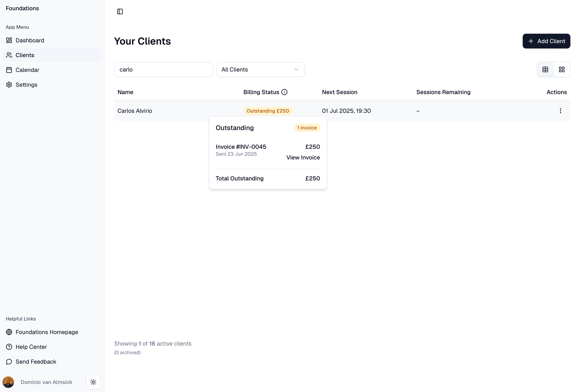
Task: Click the Send Feedback chat icon
Action: (9, 362)
